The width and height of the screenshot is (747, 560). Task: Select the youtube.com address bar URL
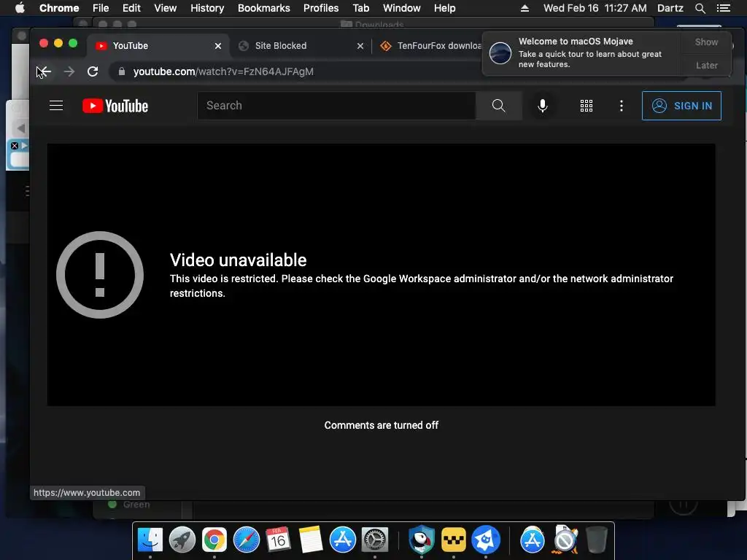click(x=223, y=71)
